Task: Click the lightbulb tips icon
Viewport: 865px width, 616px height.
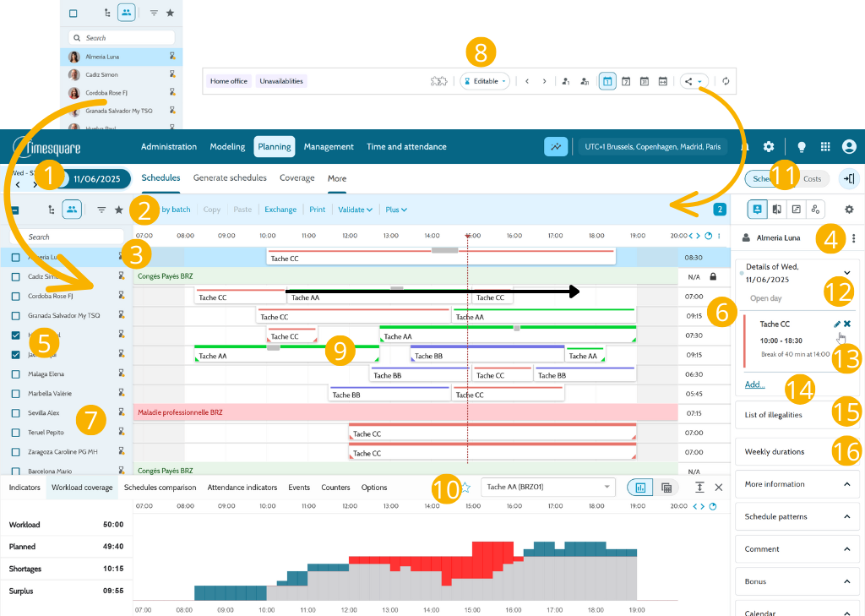Action: pos(802,147)
